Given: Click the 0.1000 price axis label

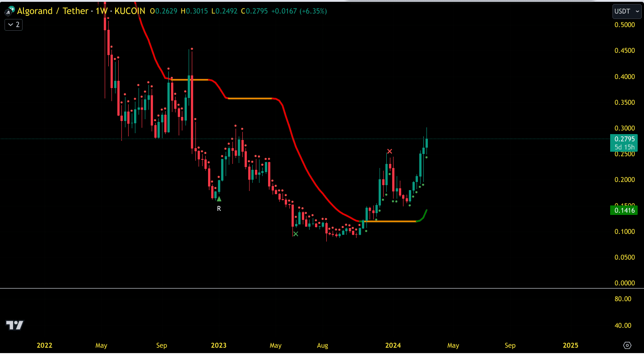Looking at the screenshot, I should (x=625, y=232).
